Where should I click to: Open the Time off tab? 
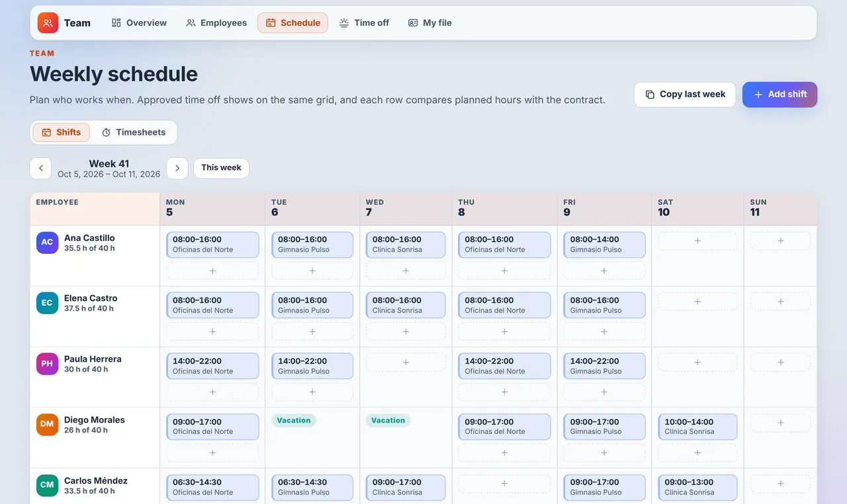(x=364, y=22)
